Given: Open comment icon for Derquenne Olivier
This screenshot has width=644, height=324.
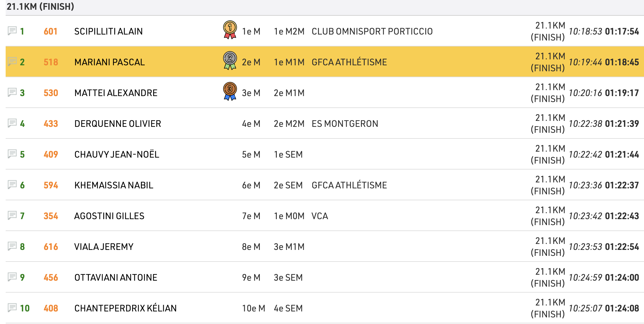Looking at the screenshot, I should coord(12,123).
